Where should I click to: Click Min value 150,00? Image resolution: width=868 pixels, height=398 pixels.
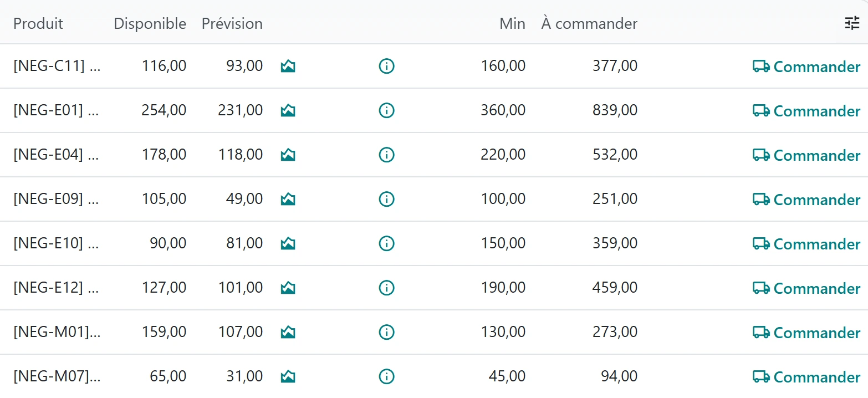(503, 243)
